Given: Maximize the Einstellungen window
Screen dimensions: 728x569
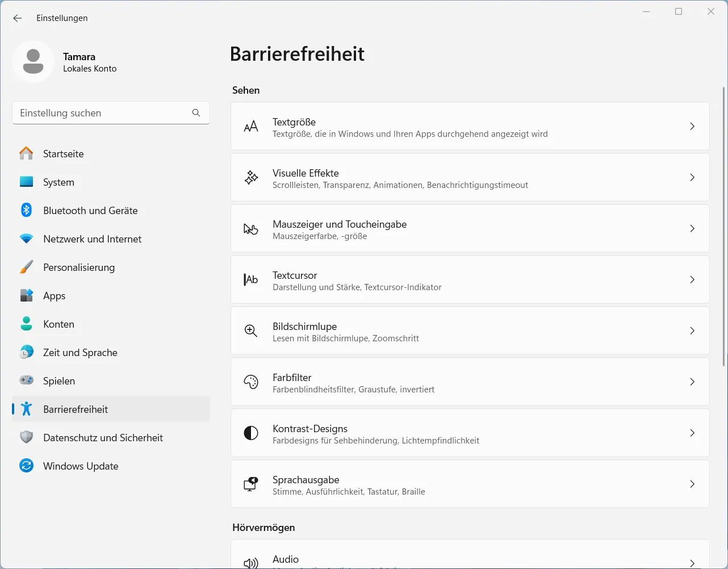Looking at the screenshot, I should 679,11.
